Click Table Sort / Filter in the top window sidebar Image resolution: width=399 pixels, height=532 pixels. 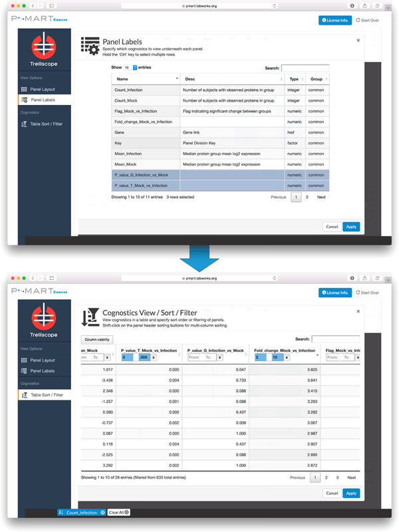point(46,124)
